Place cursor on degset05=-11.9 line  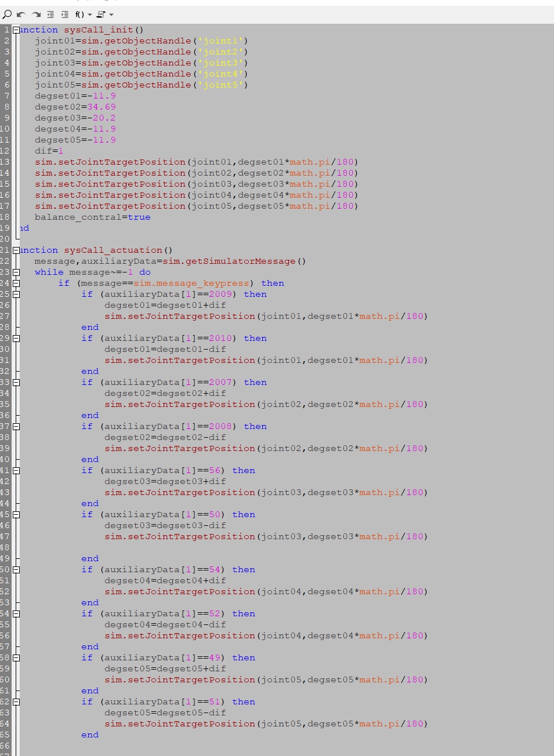75,140
